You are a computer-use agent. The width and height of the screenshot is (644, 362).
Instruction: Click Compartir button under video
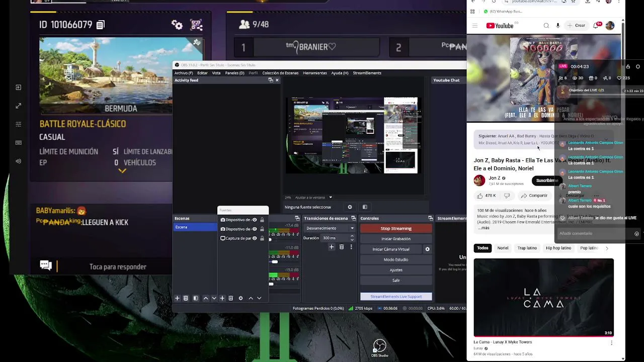pos(534,196)
